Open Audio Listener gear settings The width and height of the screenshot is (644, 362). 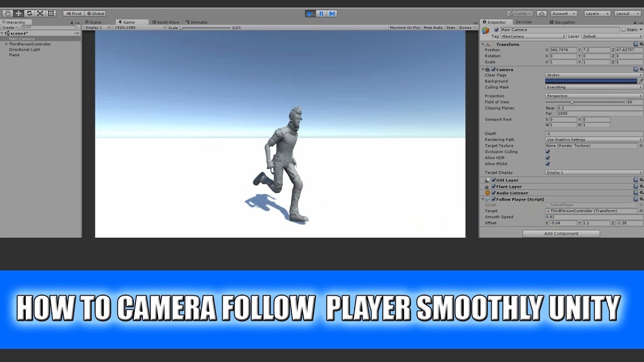641,193
